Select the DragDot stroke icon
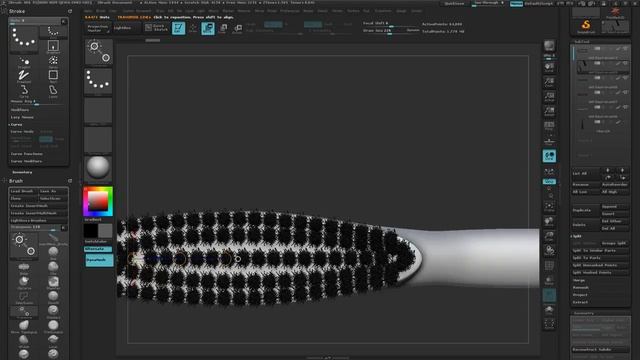The width and height of the screenshot is (640, 360). click(x=24, y=61)
